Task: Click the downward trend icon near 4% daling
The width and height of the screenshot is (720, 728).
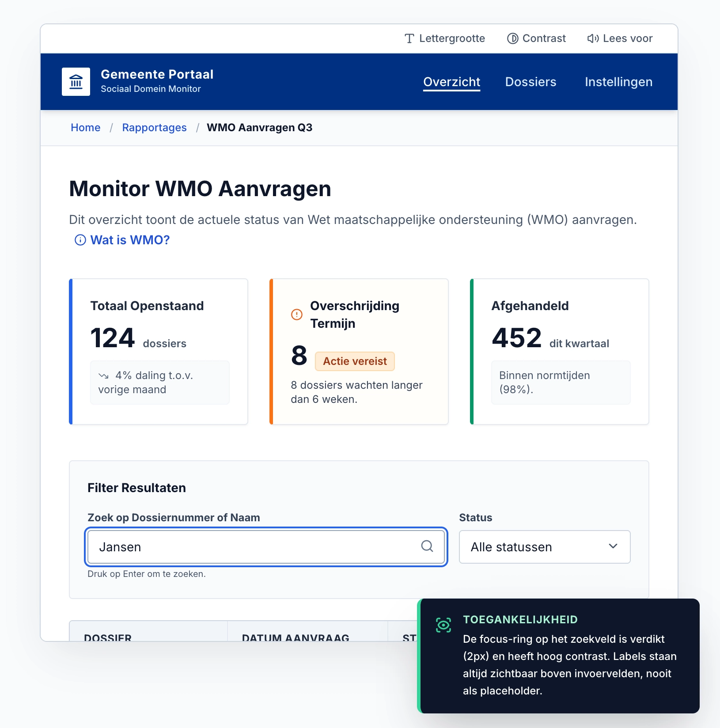Action: pyautogui.click(x=104, y=376)
